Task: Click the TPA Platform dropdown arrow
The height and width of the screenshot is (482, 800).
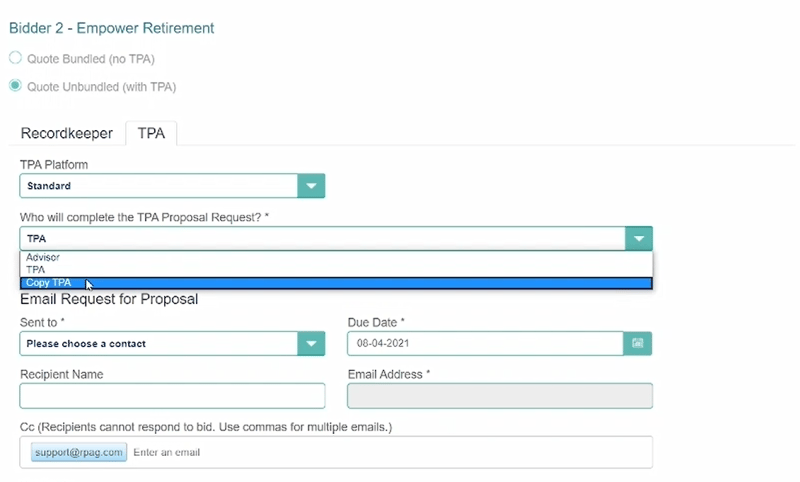Action: pyautogui.click(x=311, y=186)
